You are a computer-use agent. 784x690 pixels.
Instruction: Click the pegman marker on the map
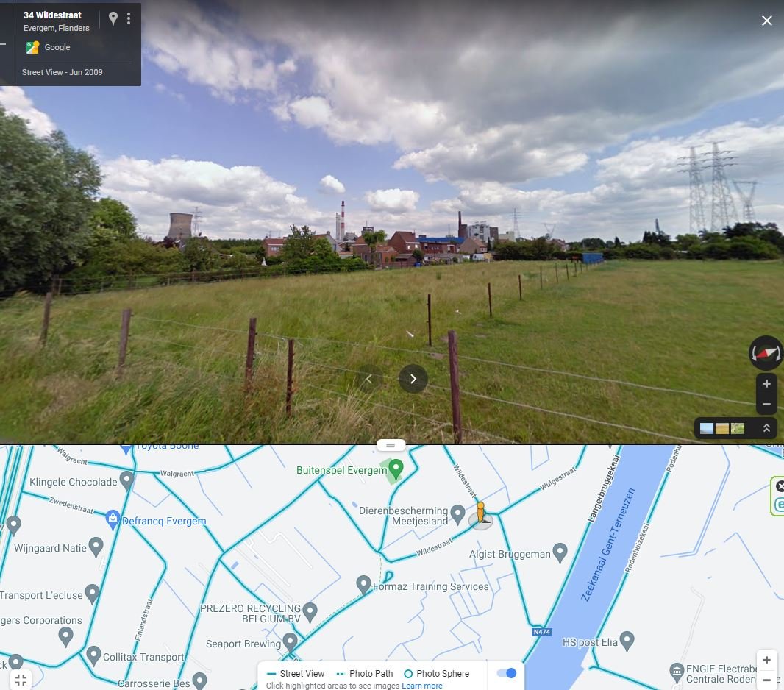[x=480, y=514]
